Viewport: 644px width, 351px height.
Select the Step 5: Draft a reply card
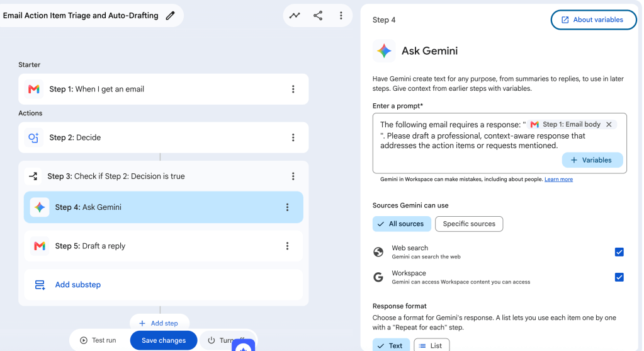point(164,246)
